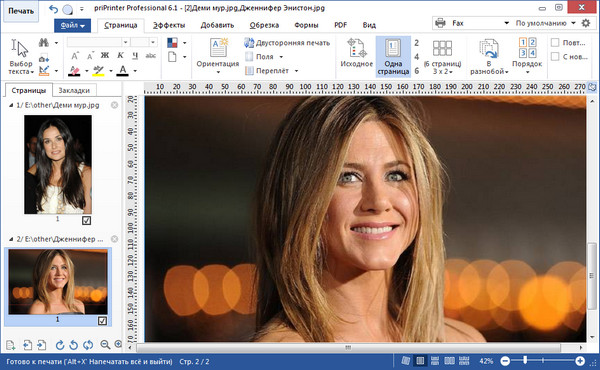Toggle underline Ч formatting

point(135,56)
